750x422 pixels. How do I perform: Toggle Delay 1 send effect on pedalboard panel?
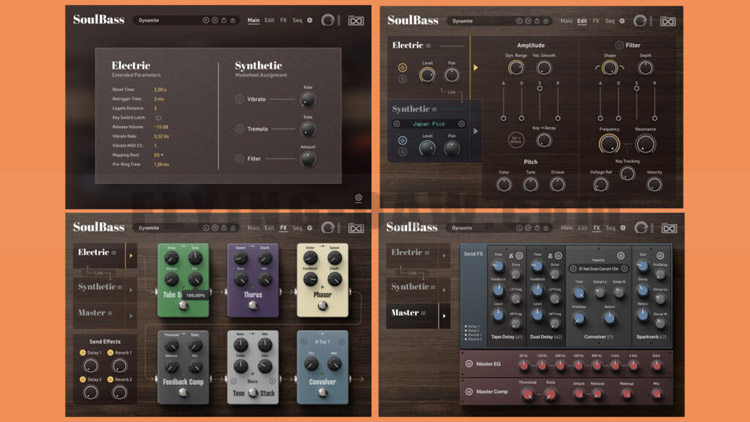pos(82,353)
